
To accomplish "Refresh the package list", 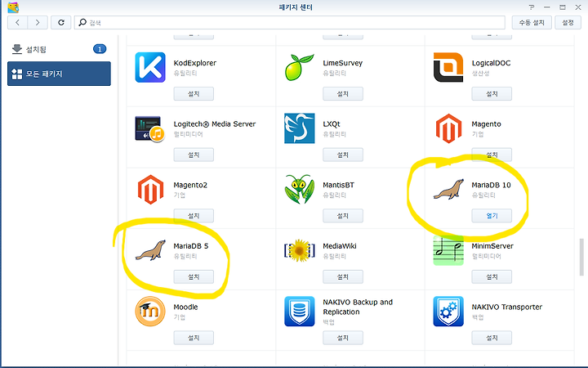I will [60, 23].
